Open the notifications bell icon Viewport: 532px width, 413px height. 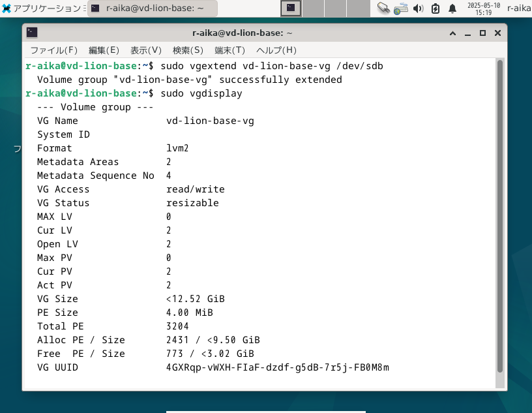(452, 8)
